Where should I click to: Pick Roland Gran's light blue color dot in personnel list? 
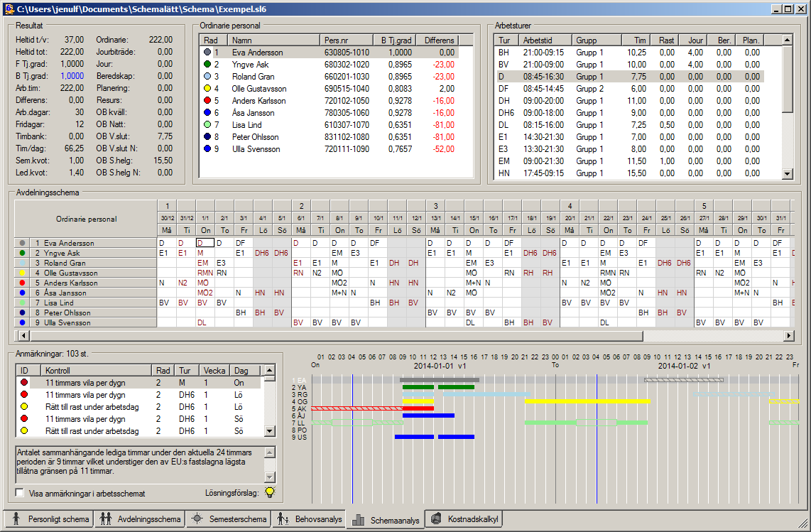pos(207,76)
